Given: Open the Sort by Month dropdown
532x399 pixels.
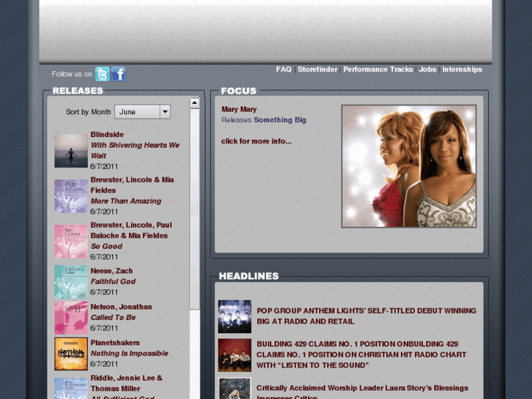Looking at the screenshot, I should [x=143, y=112].
